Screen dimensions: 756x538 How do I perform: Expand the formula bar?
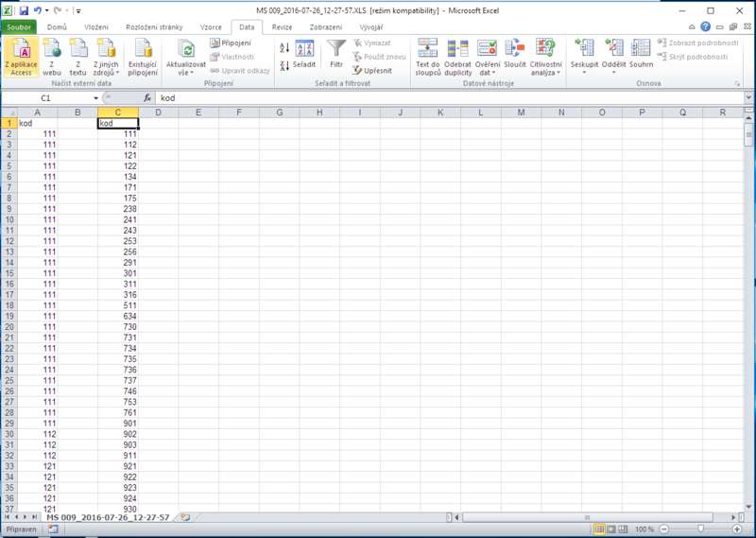pyautogui.click(x=748, y=98)
